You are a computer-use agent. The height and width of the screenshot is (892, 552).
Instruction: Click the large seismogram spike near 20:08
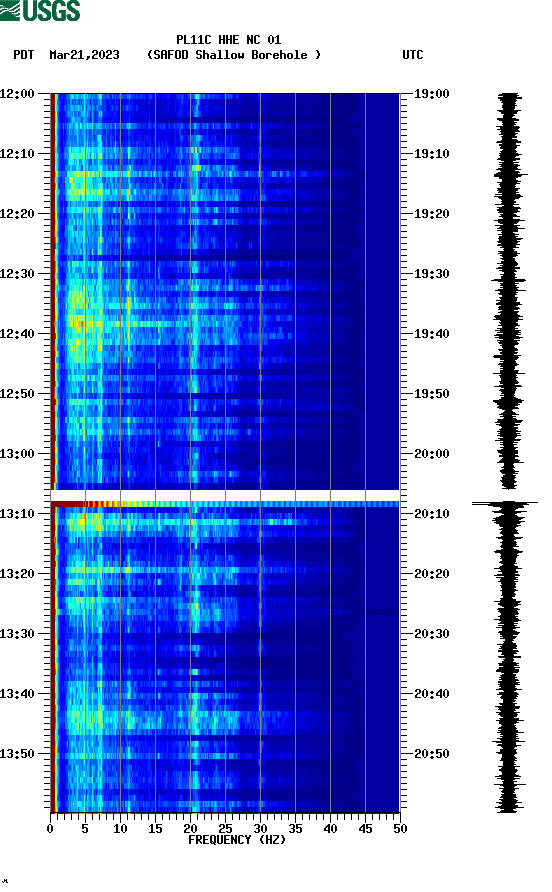click(505, 503)
